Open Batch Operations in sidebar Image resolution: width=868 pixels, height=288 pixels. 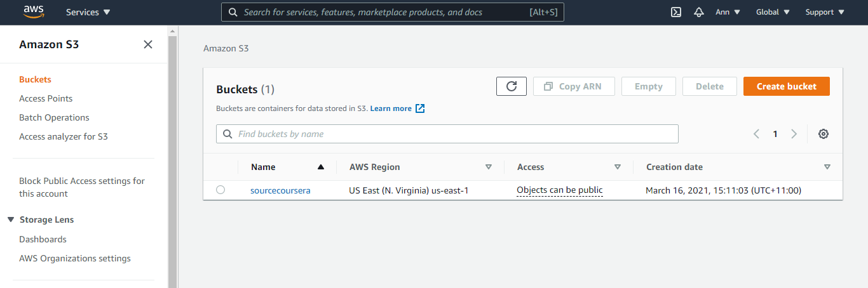tap(54, 117)
